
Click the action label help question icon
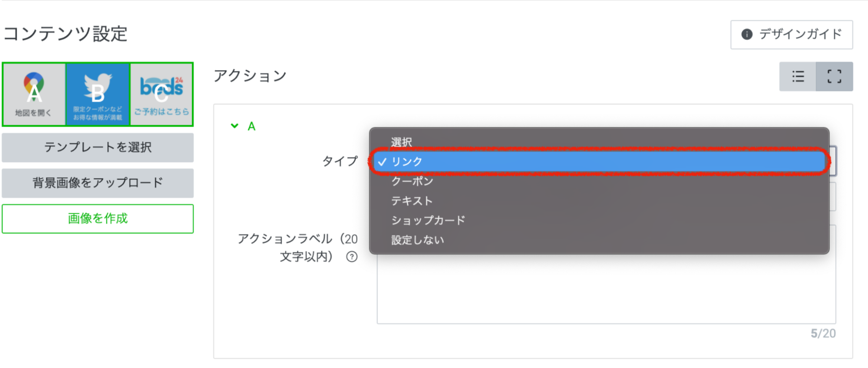[352, 257]
